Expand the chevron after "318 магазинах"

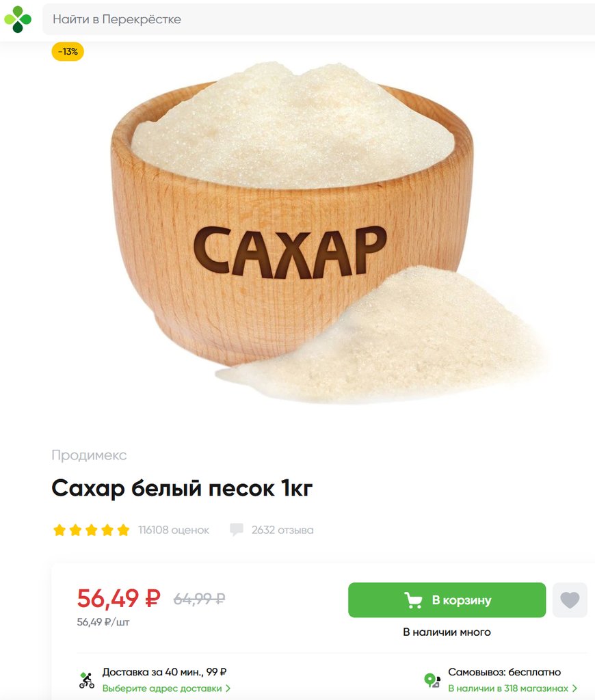pyautogui.click(x=574, y=688)
